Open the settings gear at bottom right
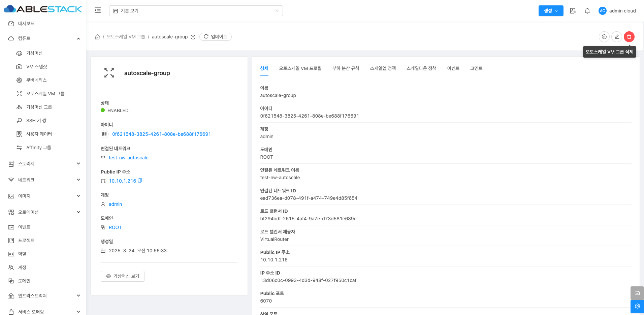Viewport: 644px width, 315px height. 637,306
